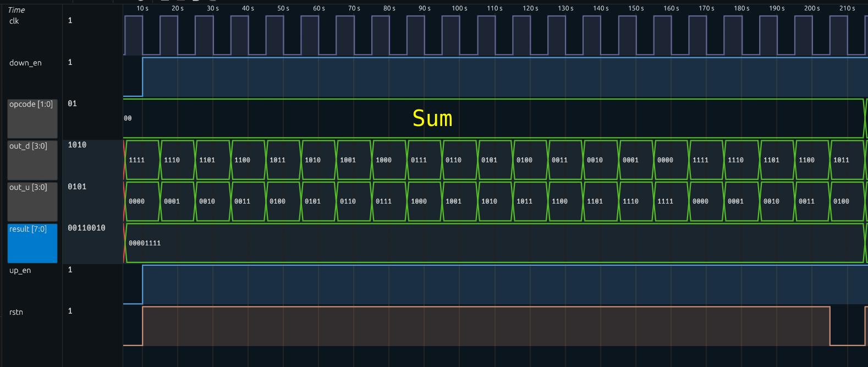Image resolution: width=868 pixels, height=367 pixels.
Task: Select the rstn signal name
Action: (x=16, y=312)
